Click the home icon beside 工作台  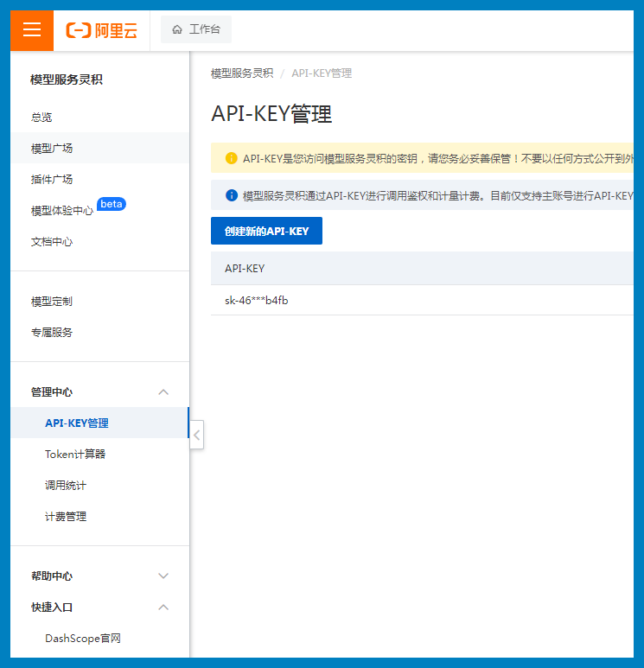(177, 29)
